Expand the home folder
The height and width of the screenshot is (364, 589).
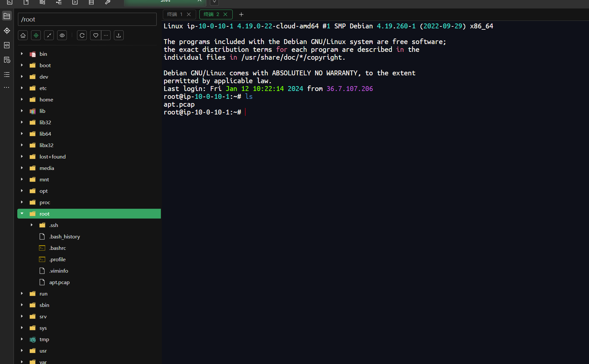(x=22, y=99)
